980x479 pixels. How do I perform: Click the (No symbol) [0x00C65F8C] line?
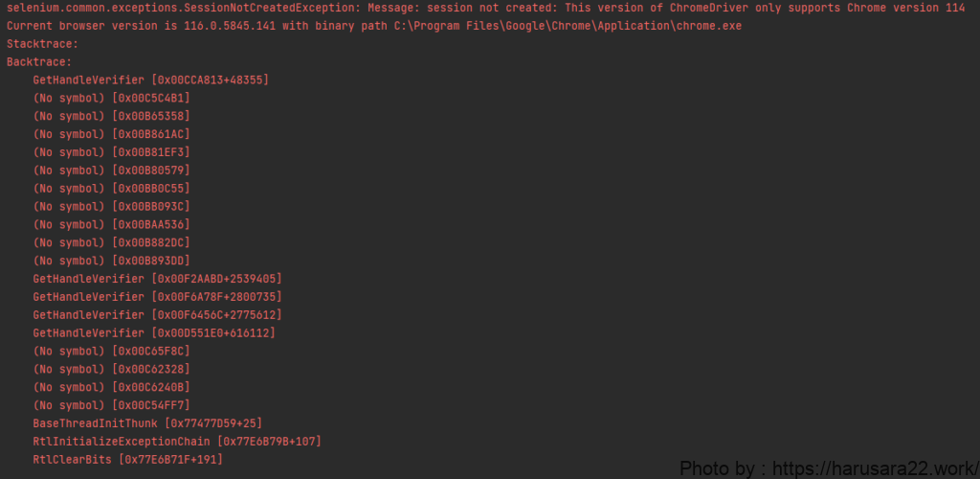click(111, 351)
